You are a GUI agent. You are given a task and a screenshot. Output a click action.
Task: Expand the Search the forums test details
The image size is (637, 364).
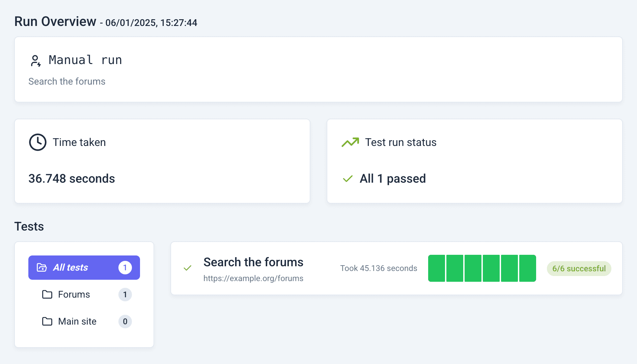tap(253, 262)
